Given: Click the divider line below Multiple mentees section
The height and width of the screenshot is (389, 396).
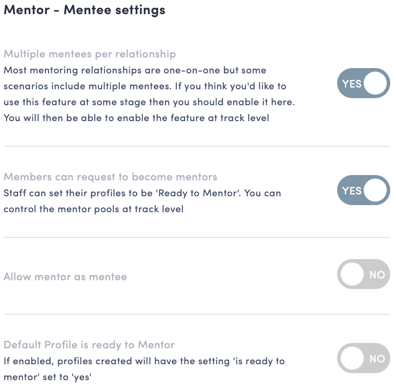Looking at the screenshot, I should (197, 146).
